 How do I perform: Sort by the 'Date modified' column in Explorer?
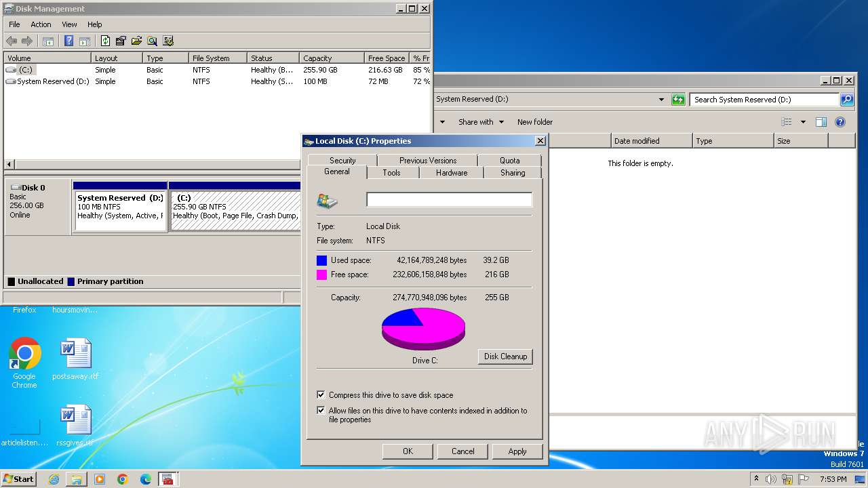[652, 141]
